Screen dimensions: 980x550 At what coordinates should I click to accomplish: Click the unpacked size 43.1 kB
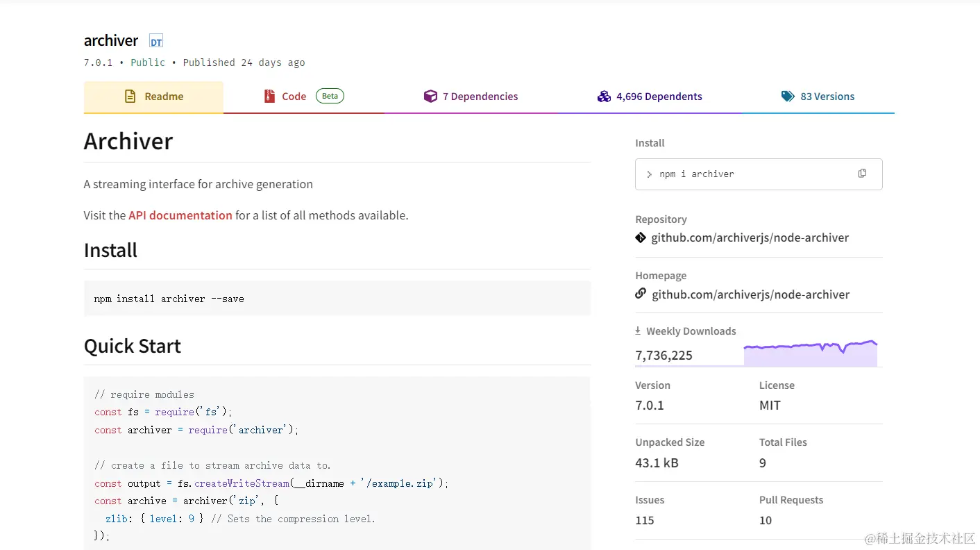(657, 462)
